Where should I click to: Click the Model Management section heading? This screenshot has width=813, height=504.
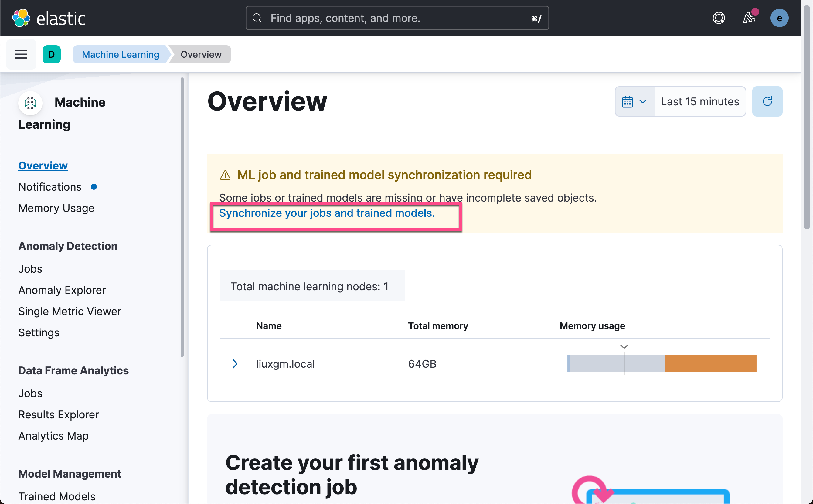coord(70,474)
